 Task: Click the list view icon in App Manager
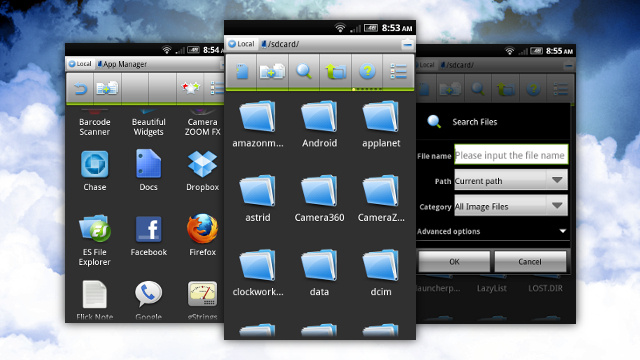click(217, 88)
